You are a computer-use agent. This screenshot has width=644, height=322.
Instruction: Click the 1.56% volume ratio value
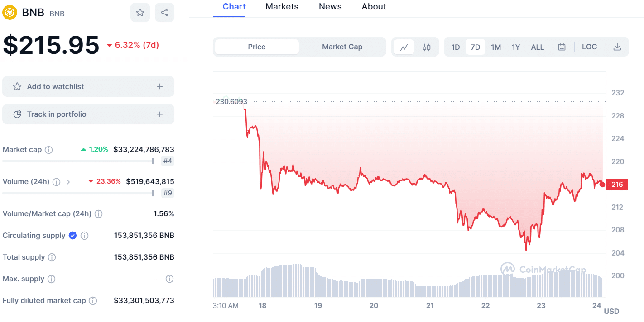pos(164,213)
